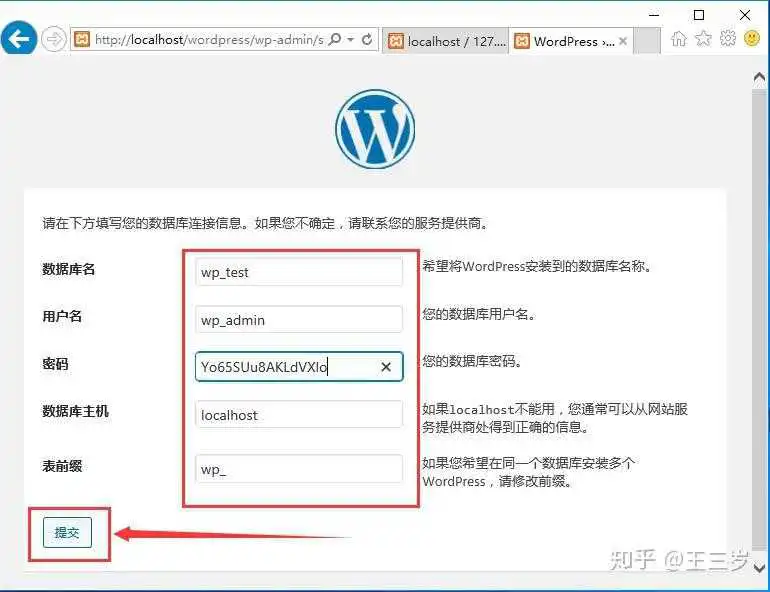Click the search magnifier in address bar

[334, 39]
